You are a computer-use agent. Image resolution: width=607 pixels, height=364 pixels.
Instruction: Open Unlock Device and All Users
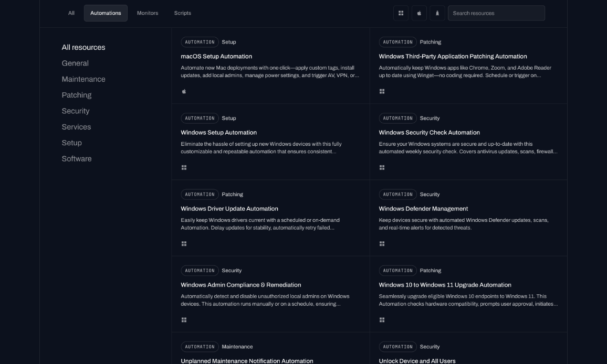click(417, 361)
